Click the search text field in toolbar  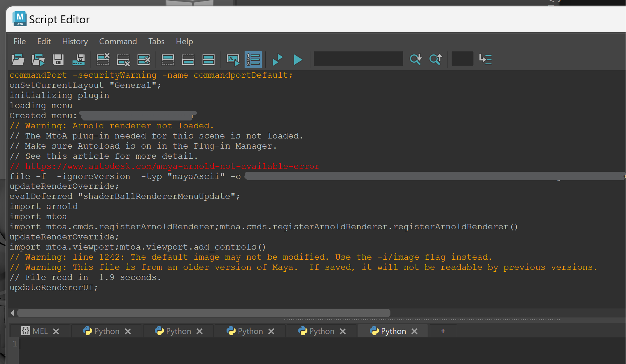(x=358, y=59)
